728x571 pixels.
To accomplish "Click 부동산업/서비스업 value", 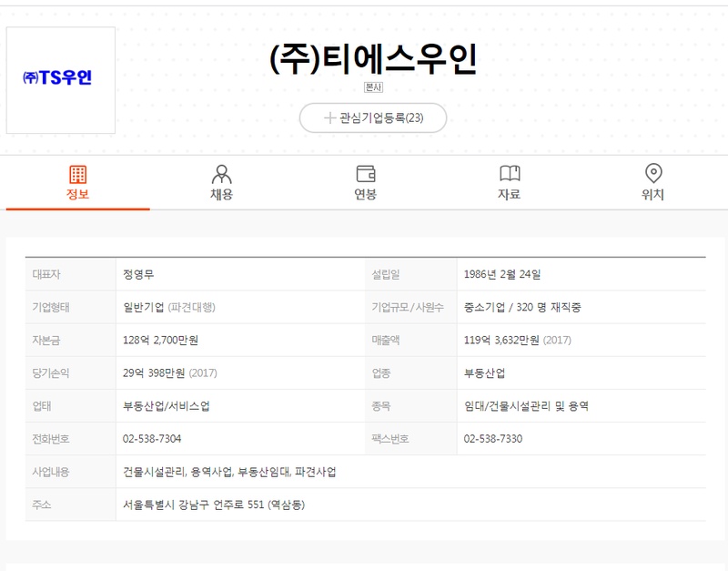I will [166, 406].
